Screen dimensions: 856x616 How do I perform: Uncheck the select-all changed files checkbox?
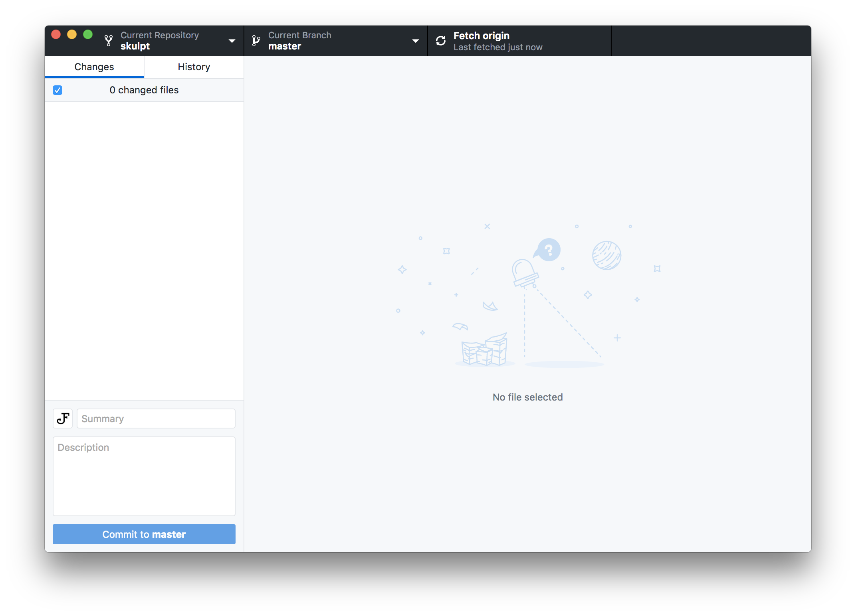tap(58, 90)
